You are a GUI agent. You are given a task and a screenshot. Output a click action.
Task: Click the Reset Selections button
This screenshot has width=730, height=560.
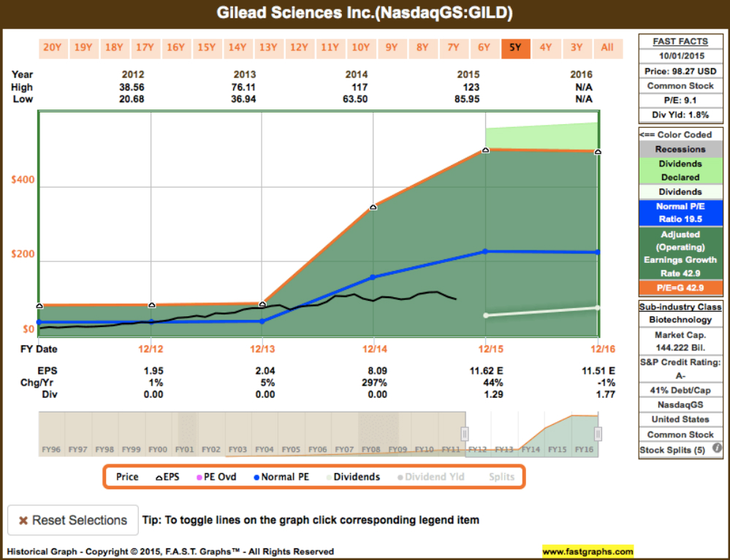pyautogui.click(x=73, y=520)
